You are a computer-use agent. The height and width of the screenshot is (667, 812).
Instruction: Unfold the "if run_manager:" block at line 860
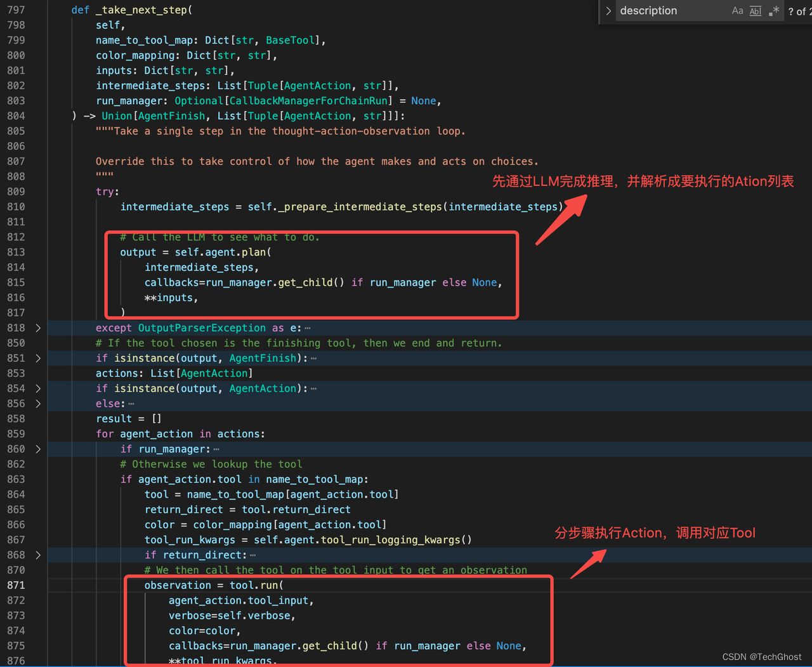click(38, 449)
